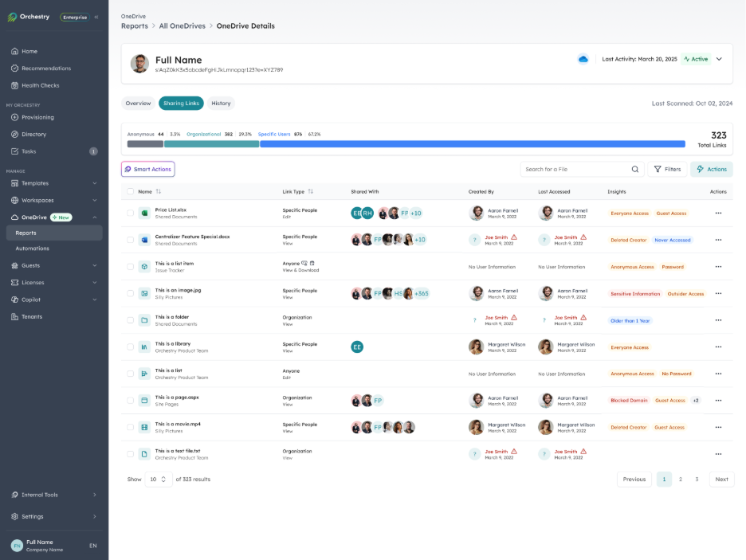Image resolution: width=746 pixels, height=560 pixels.
Task: Expand Internal Tools in the sidebar
Action: [94, 495]
